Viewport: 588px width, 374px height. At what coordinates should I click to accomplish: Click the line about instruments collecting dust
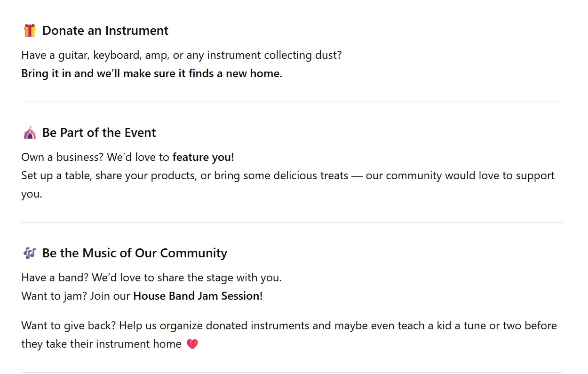point(181,55)
